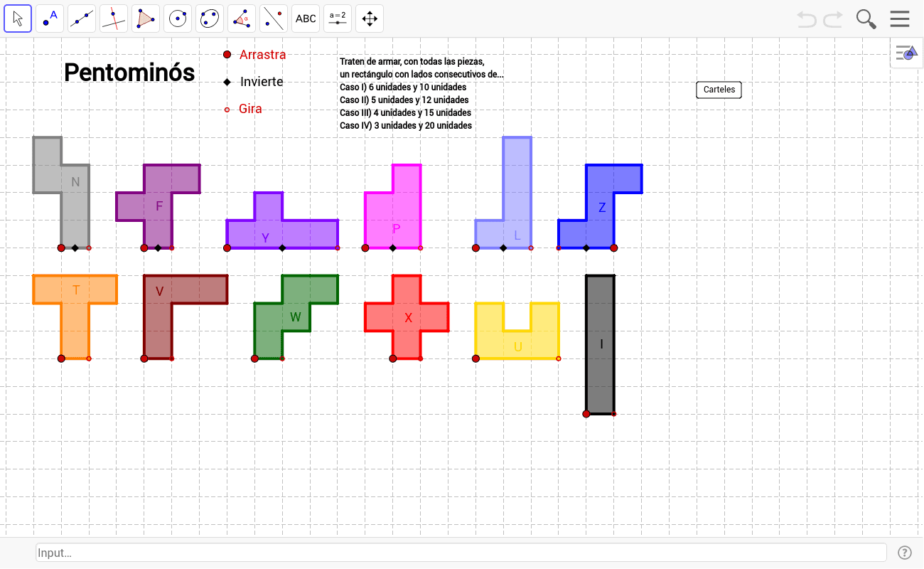Click the Pentominós title text
This screenshot has width=924, height=569.
pos(129,73)
